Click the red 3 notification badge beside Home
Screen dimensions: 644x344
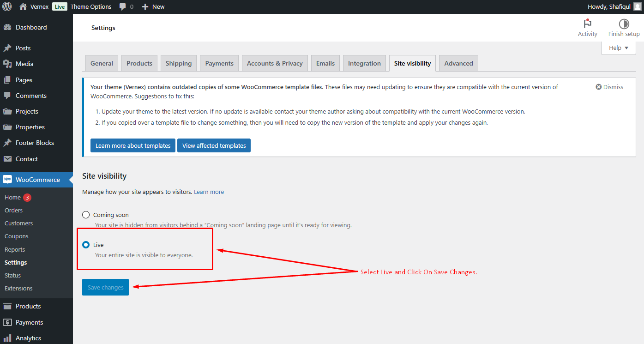pos(27,198)
